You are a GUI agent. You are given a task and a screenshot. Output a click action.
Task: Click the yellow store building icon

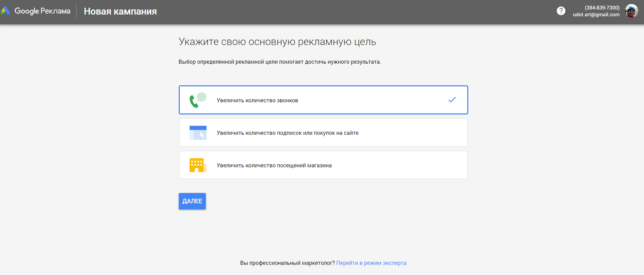click(197, 165)
